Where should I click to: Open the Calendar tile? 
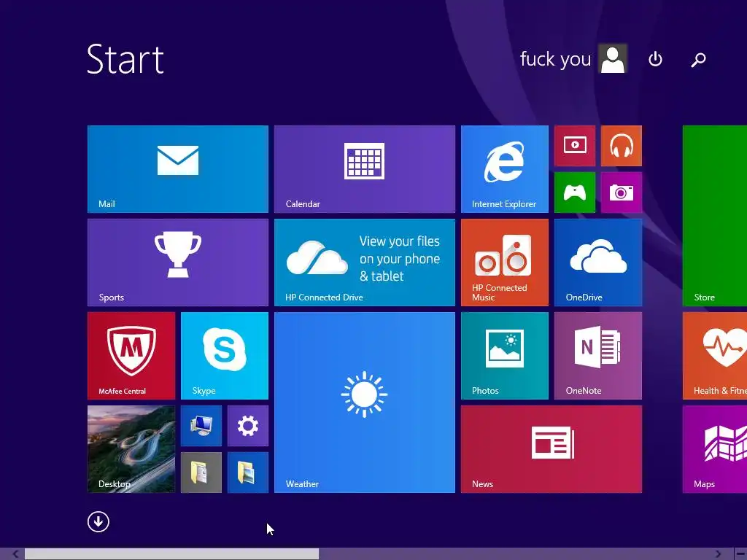coord(365,169)
